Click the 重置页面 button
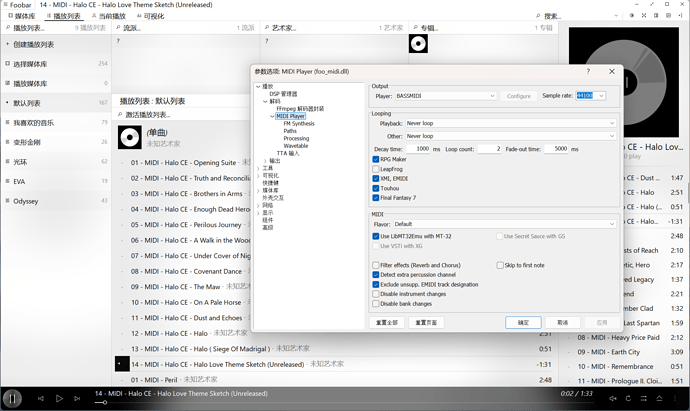The height and width of the screenshot is (411, 690). point(426,323)
